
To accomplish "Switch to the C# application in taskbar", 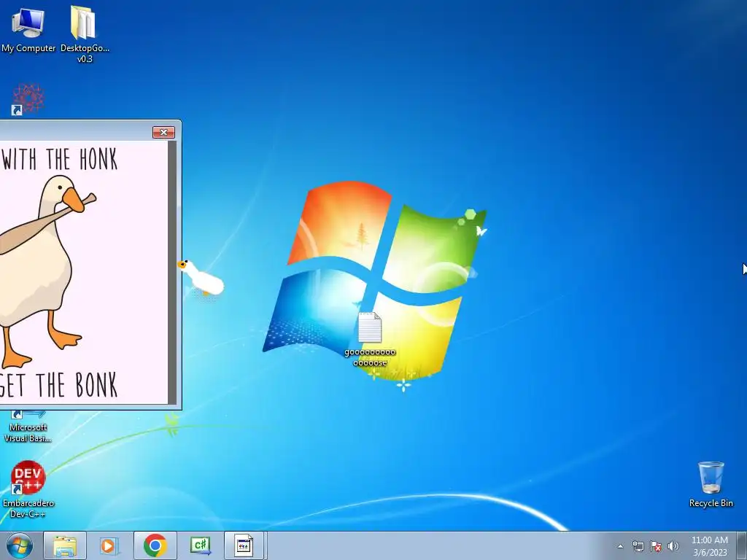I will tap(200, 545).
